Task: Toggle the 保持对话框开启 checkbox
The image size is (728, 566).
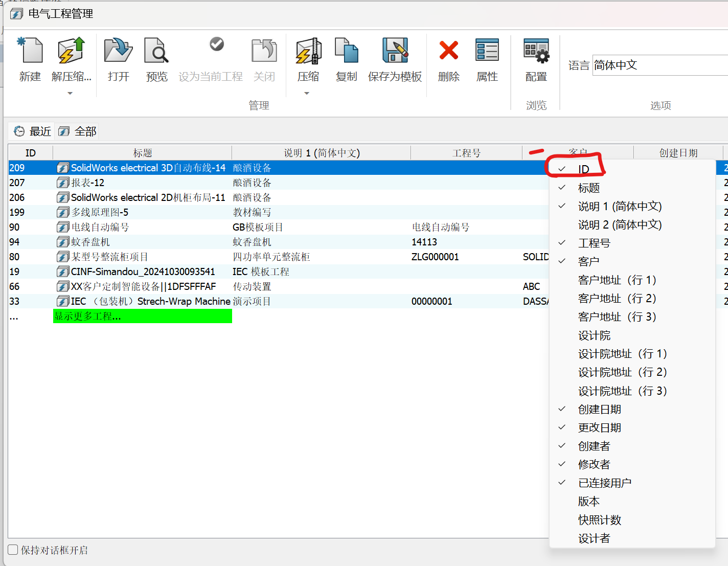Action: pos(13,550)
